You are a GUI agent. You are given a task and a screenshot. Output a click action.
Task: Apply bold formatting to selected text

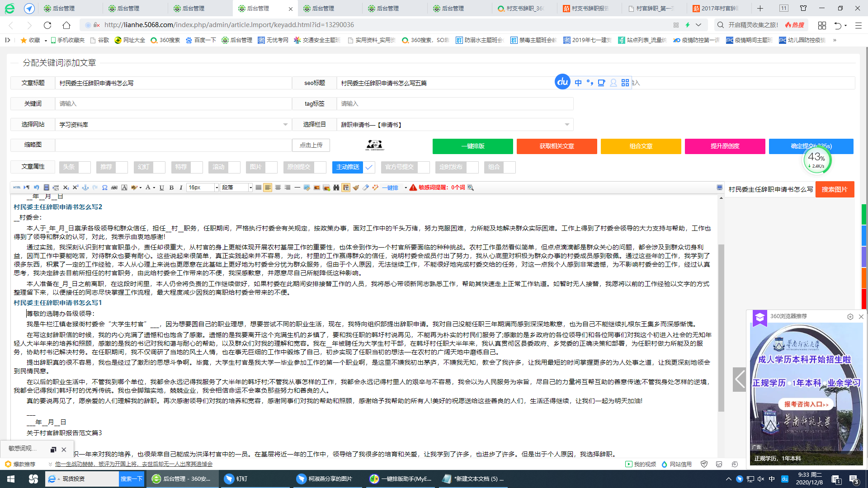click(171, 187)
